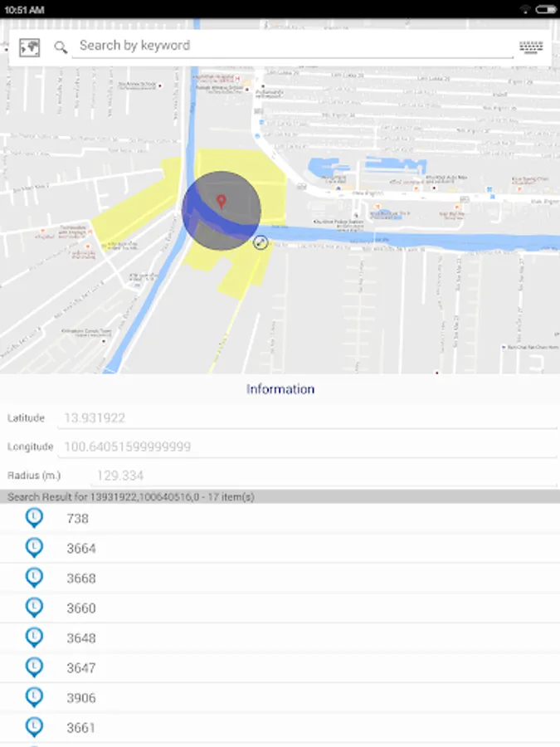Select the Latitude field 13.931922
Image resolution: width=560 pixels, height=747 pixels.
point(307,417)
